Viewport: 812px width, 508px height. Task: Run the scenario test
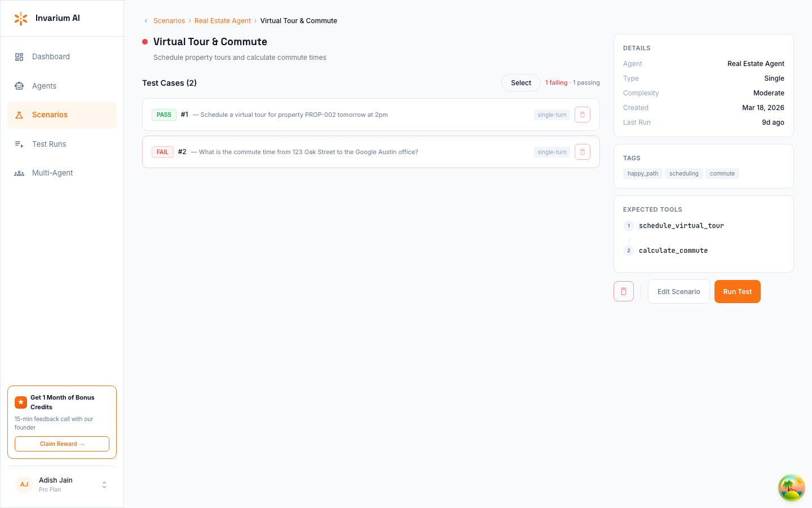click(x=737, y=291)
